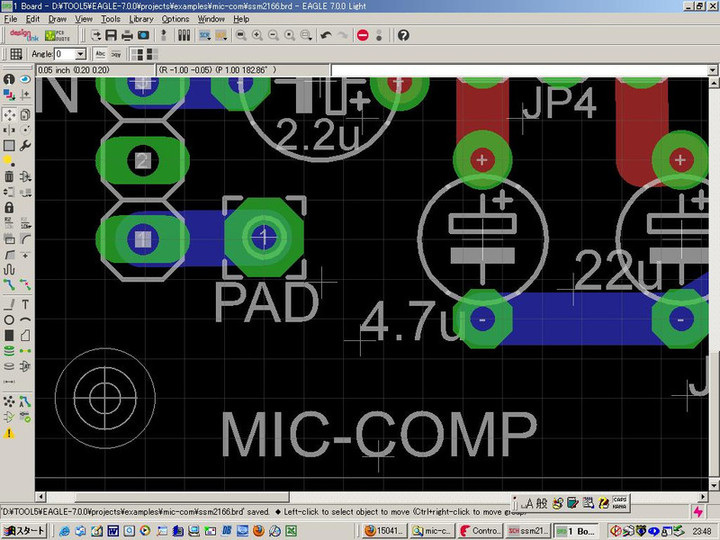Toggle layer display eye icon
The width and height of the screenshot is (720, 540).
pyautogui.click(x=25, y=79)
